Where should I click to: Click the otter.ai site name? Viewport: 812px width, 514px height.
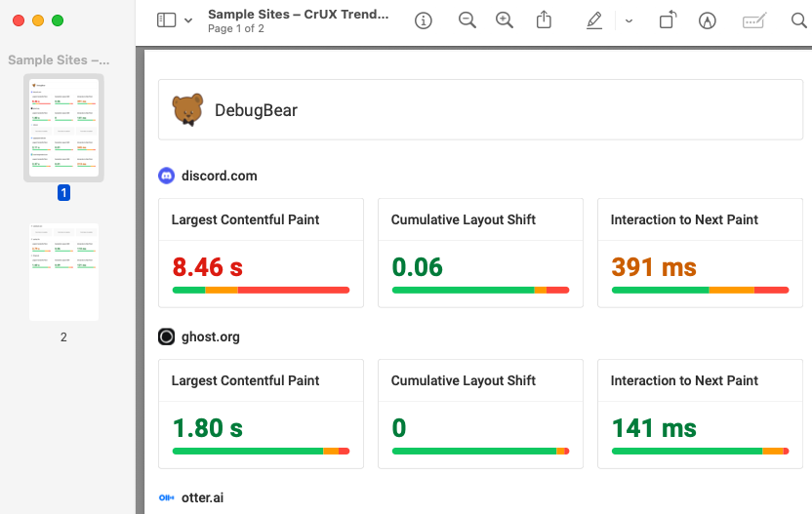(202, 498)
